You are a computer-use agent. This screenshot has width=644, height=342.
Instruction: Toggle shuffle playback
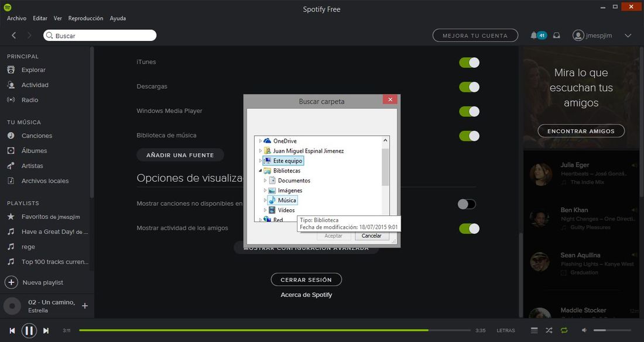549,330
